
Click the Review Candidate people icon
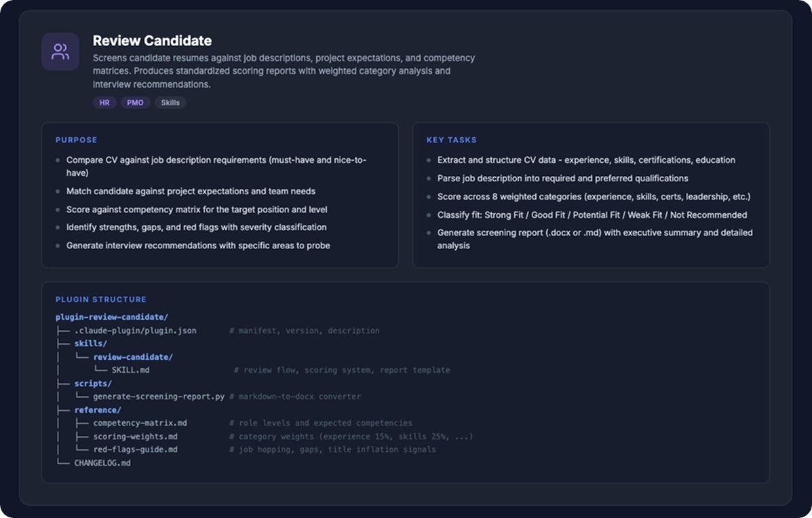[x=60, y=52]
